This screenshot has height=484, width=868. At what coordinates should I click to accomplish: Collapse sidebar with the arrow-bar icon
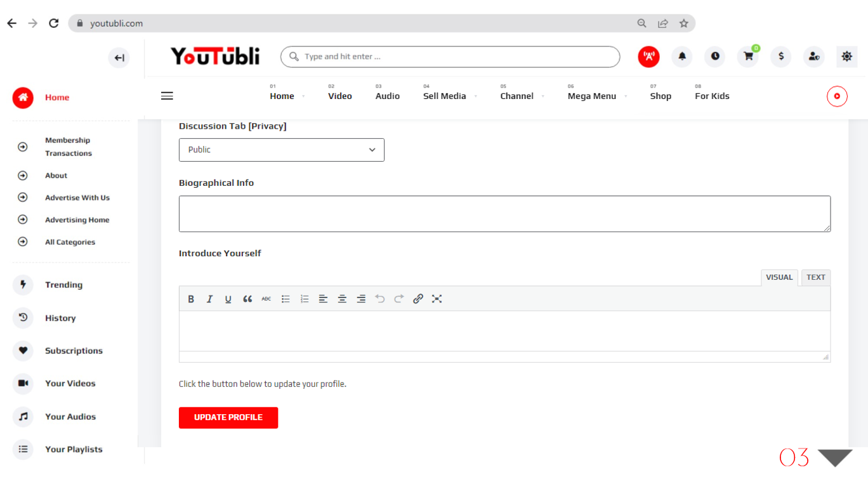click(x=119, y=58)
